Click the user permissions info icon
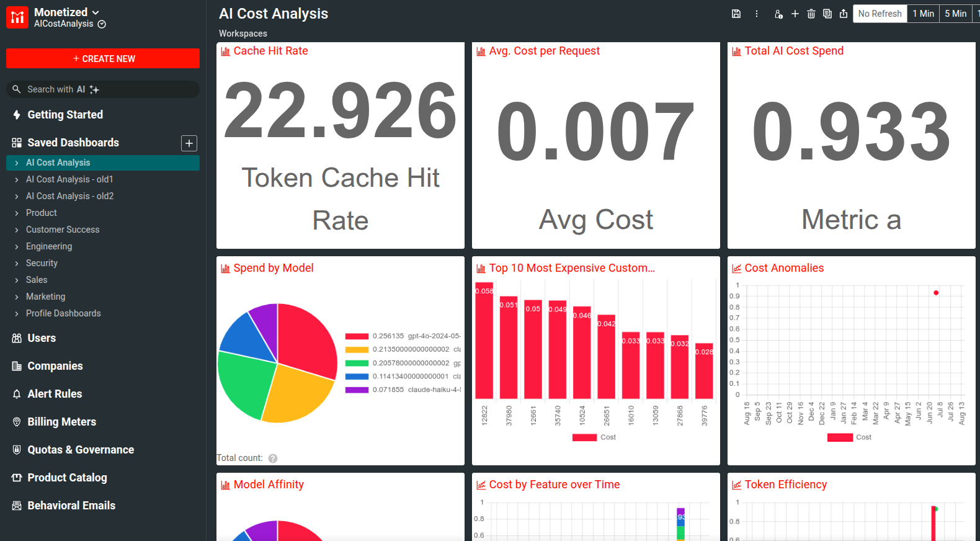Viewport: 980px width, 541px height. (x=778, y=14)
